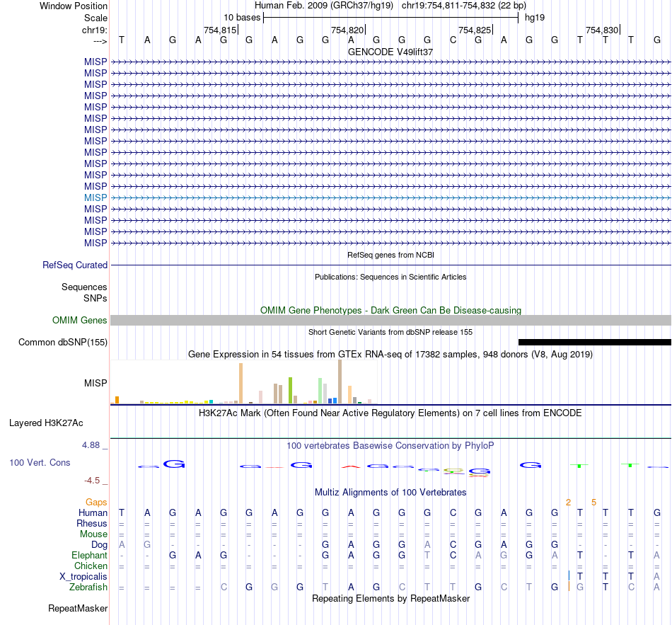Screen dimensions: 672x625
Task: Open the RefSeq genes from NCBI title
Action: point(390,255)
